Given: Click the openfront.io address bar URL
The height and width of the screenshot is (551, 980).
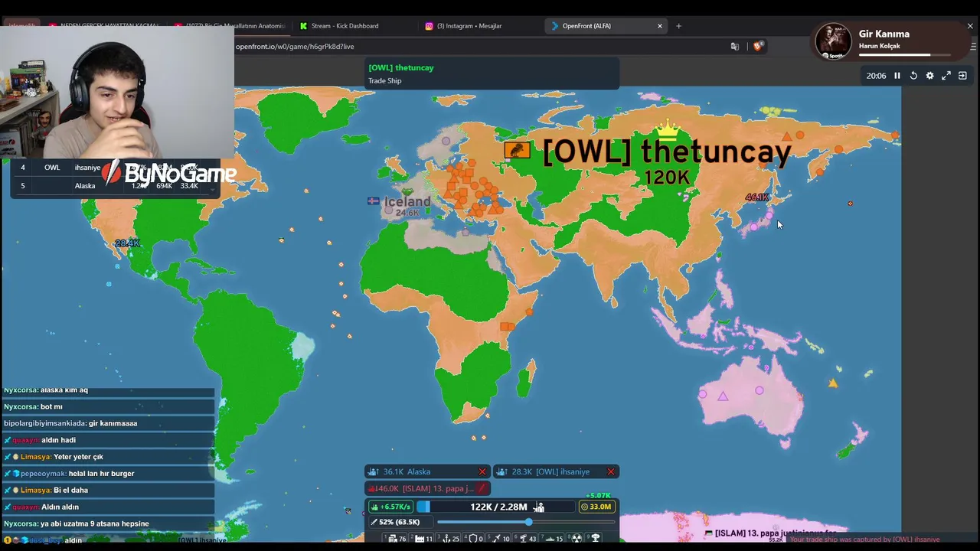Looking at the screenshot, I should 295,47.
